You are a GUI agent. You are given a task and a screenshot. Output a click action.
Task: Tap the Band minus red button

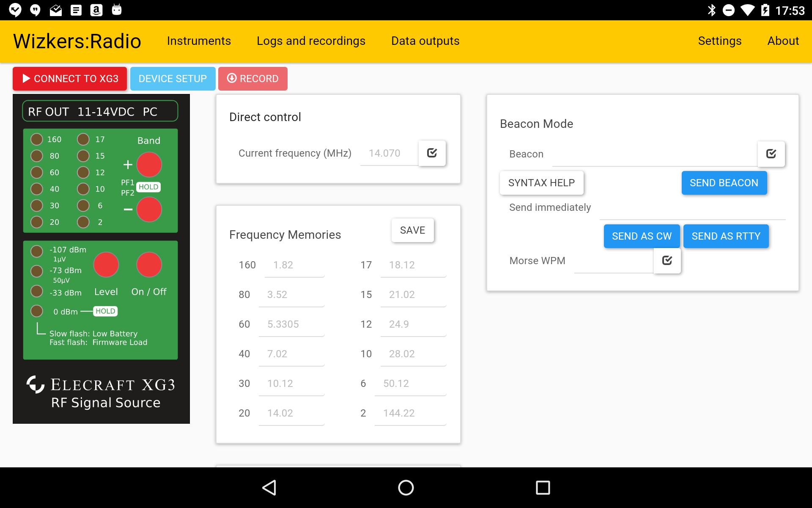[149, 210]
